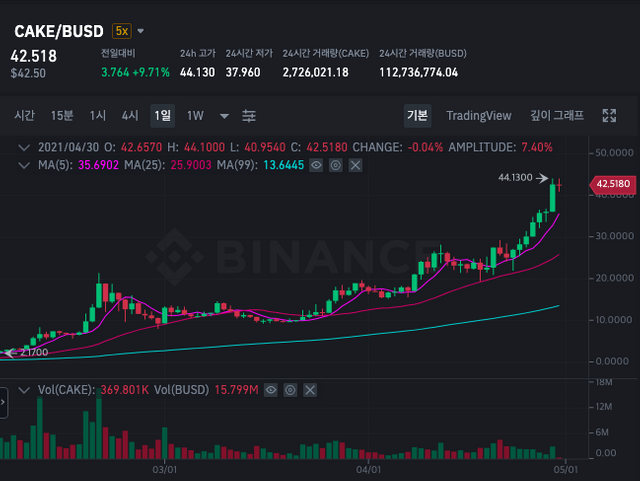Image resolution: width=640 pixels, height=481 pixels.
Task: Toggle MA indicator visibility
Action: 316,165
